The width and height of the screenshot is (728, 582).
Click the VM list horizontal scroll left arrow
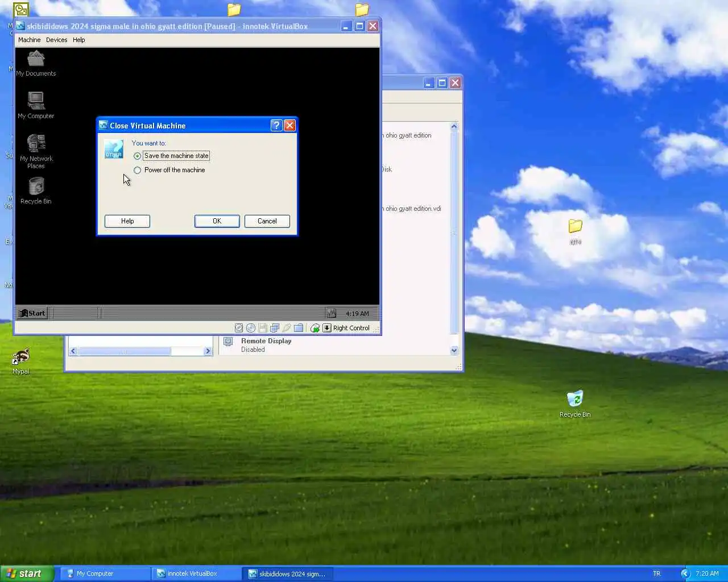(73, 351)
